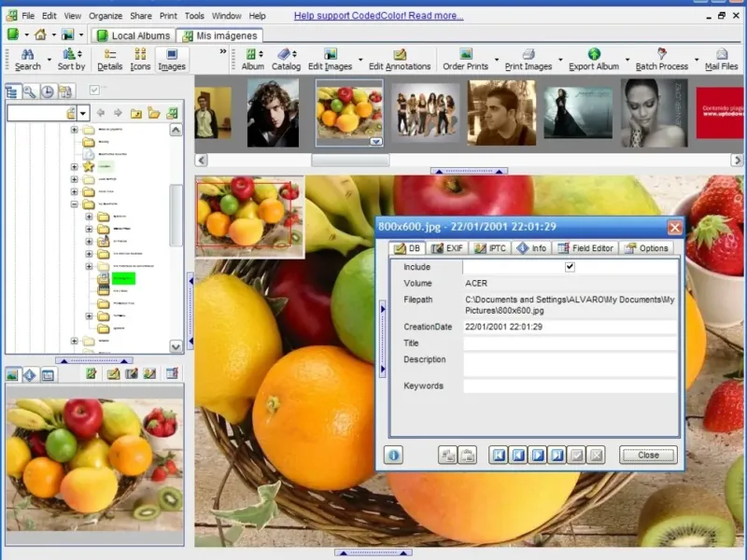Viewport: 747px width, 560px height.
Task: Click the Title input field
Action: click(570, 343)
